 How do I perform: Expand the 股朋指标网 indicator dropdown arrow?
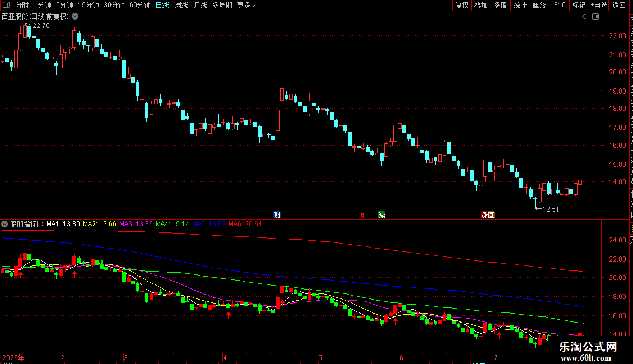pos(4,224)
